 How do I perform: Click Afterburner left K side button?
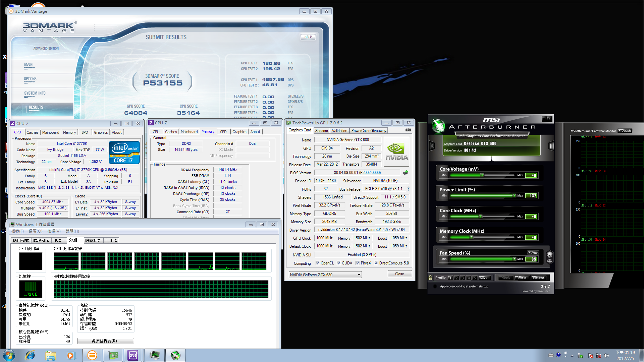[432, 146]
